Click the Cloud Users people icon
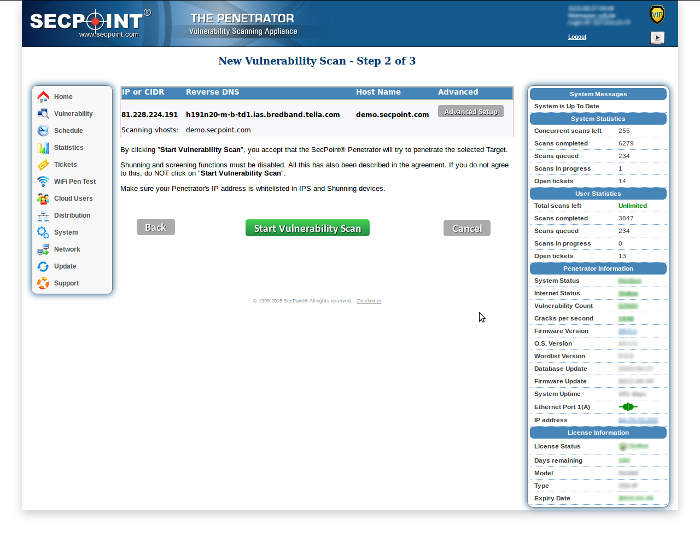Image resolution: width=700 pixels, height=560 pixels. (x=43, y=198)
